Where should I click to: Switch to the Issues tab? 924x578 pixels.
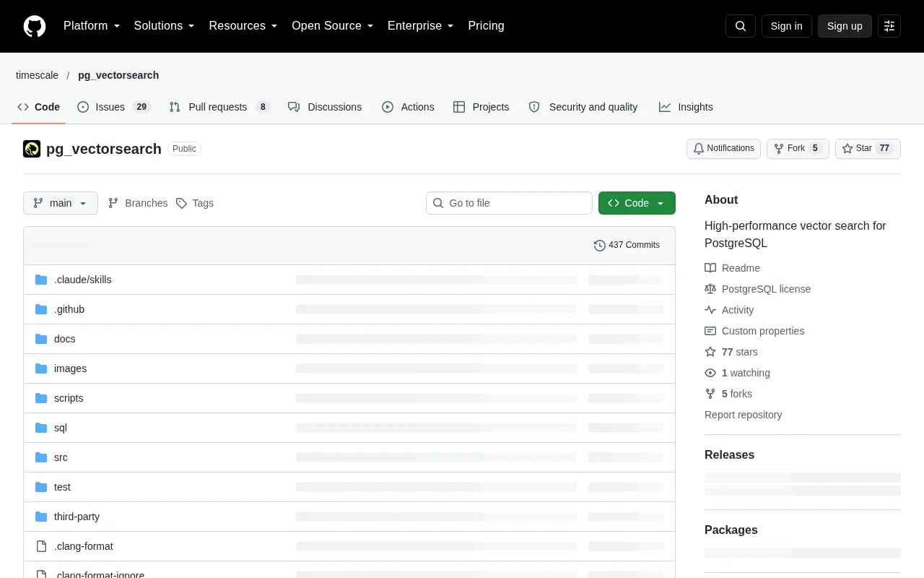pyautogui.click(x=113, y=107)
